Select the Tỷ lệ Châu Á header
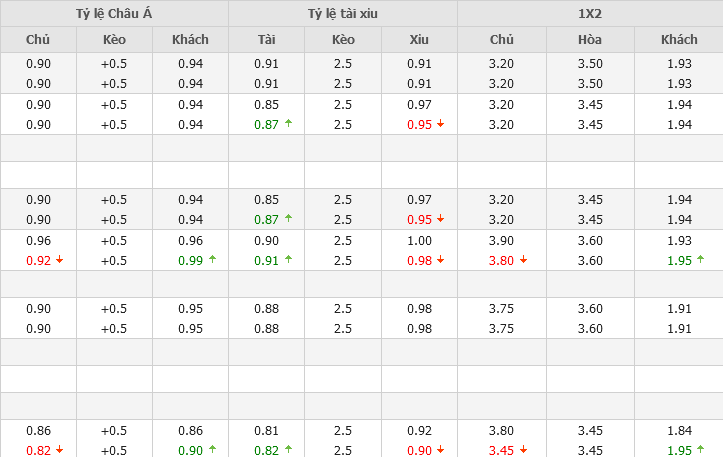This screenshot has height=457, width=723. click(x=114, y=13)
